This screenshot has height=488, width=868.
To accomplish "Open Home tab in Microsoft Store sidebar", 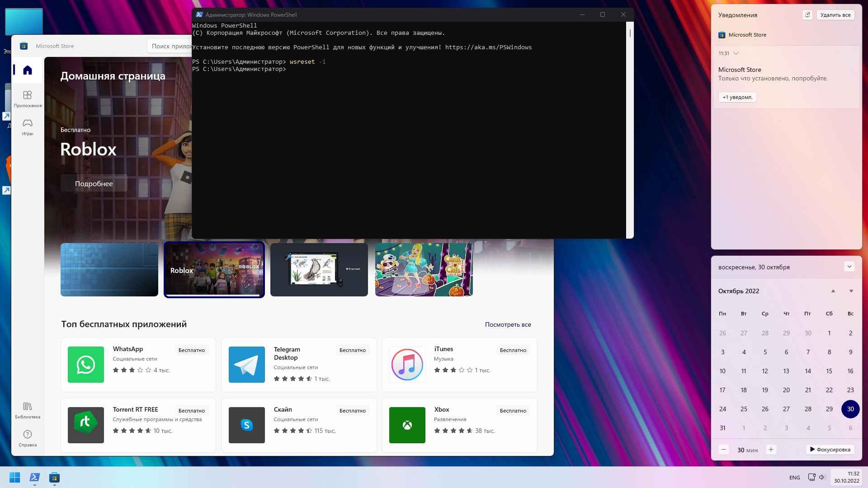I will pos(28,70).
